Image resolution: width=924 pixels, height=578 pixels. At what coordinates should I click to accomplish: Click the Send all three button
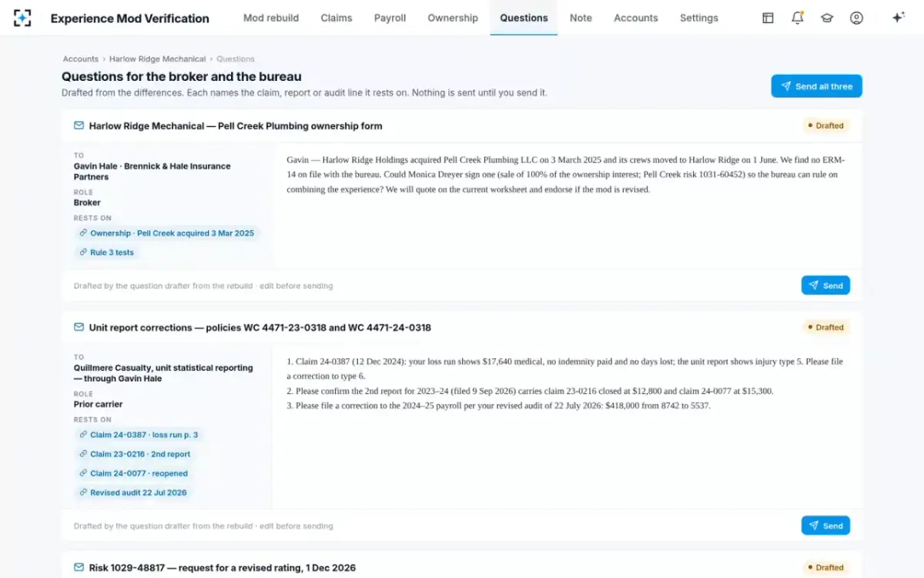click(x=816, y=86)
